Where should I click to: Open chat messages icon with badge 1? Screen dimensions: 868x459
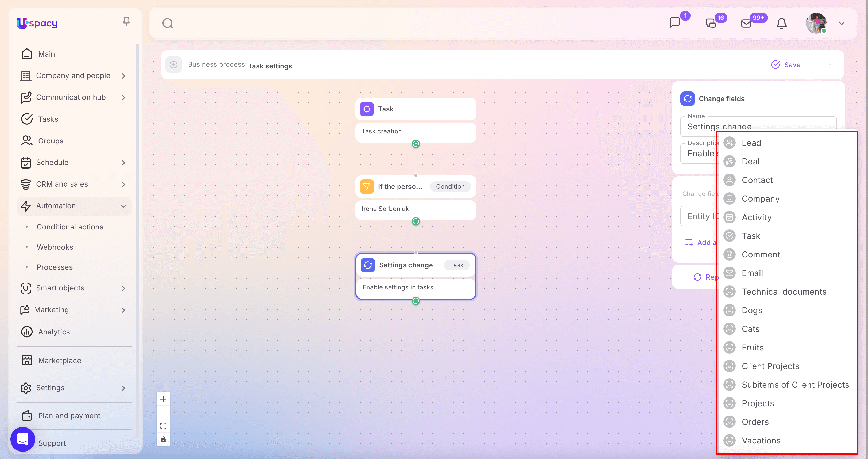coord(675,22)
